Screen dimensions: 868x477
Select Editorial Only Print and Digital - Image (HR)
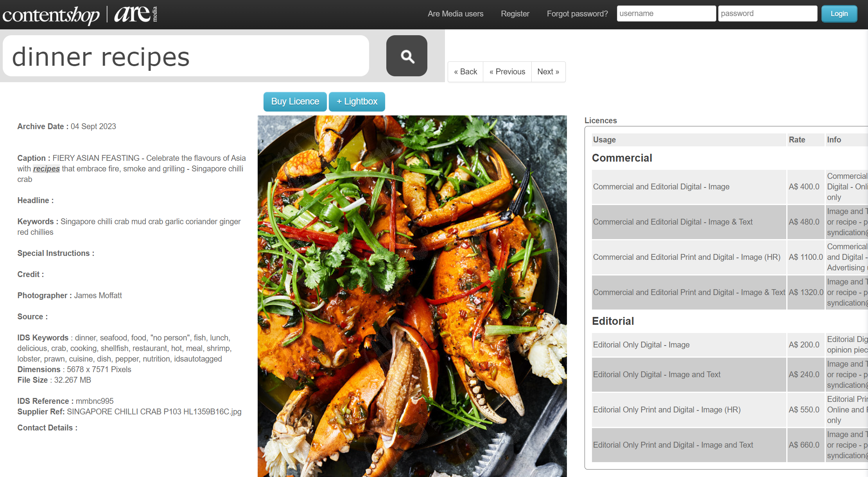point(666,410)
